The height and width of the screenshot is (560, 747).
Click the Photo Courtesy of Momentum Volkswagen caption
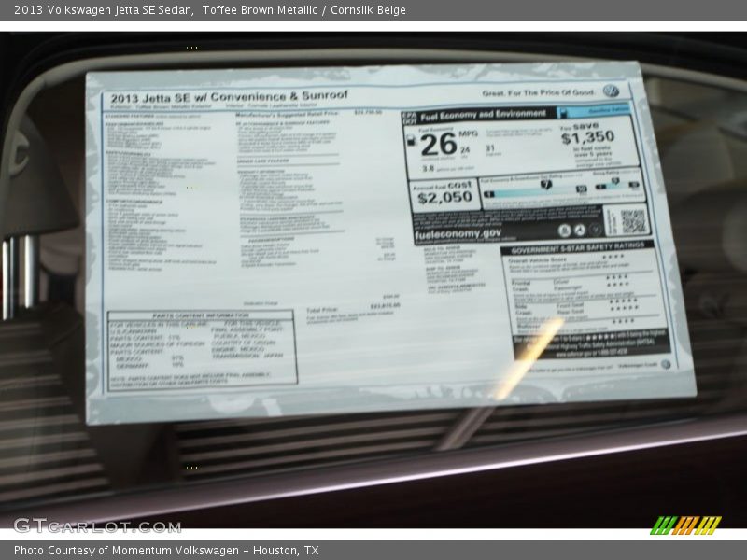point(166,551)
